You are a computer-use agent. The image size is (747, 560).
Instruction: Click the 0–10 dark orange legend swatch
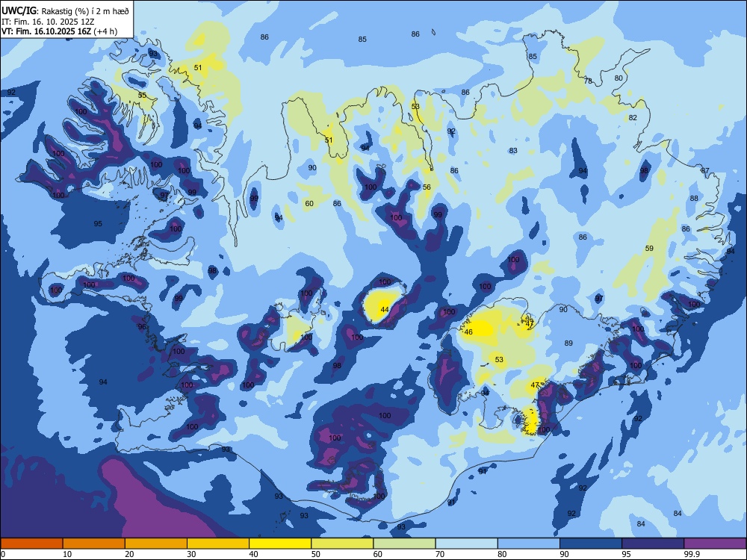pyautogui.click(x=31, y=544)
